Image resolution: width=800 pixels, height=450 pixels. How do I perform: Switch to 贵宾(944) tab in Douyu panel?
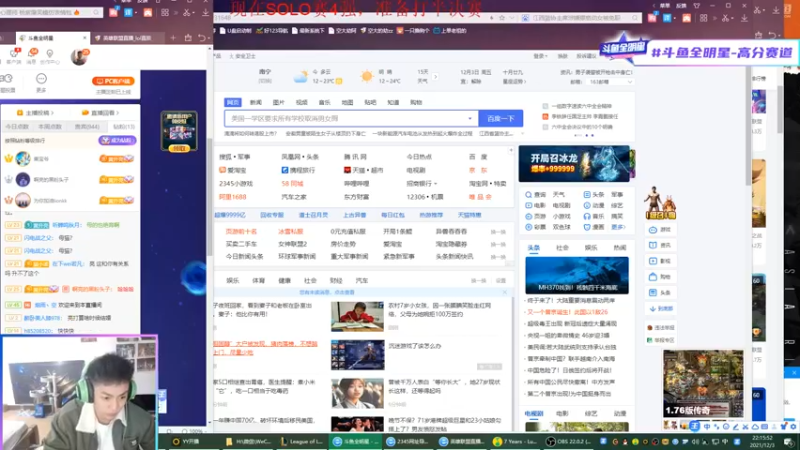(x=87, y=127)
